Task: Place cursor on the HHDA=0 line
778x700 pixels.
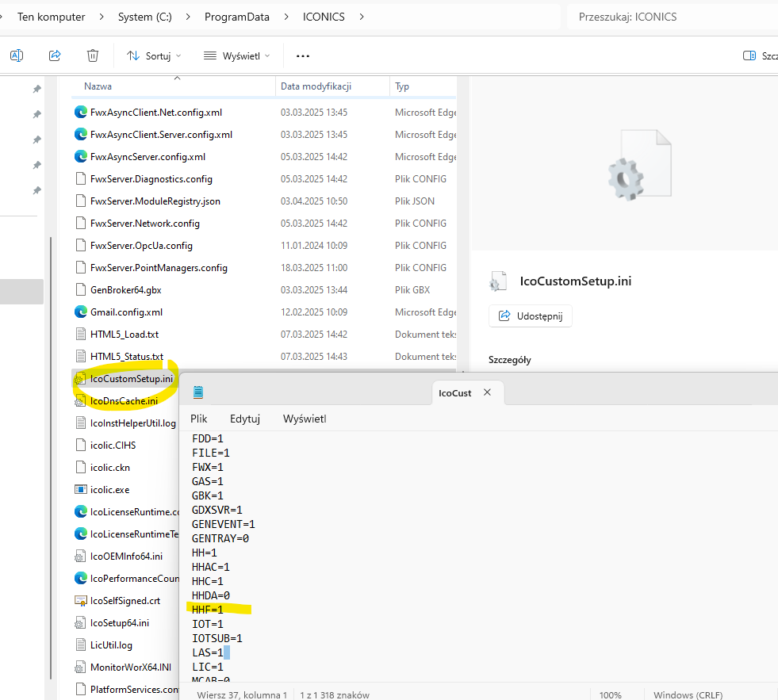Action: [x=211, y=595]
